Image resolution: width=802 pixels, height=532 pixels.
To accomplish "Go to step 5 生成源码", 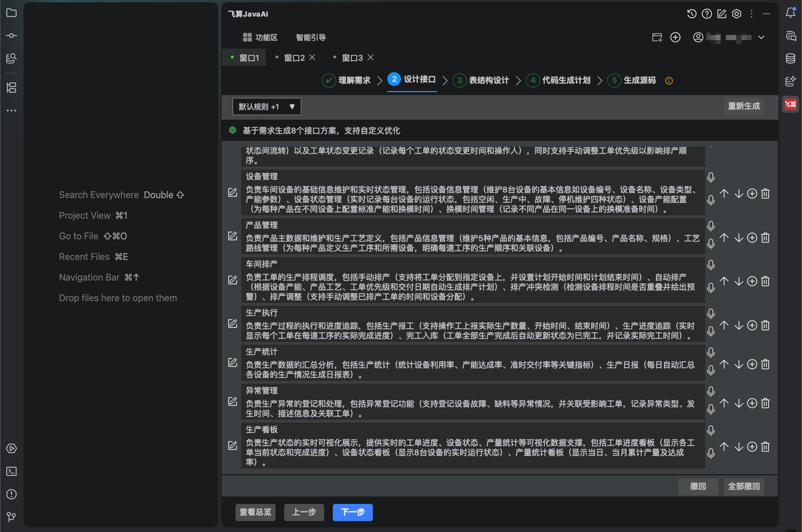I will [x=632, y=80].
